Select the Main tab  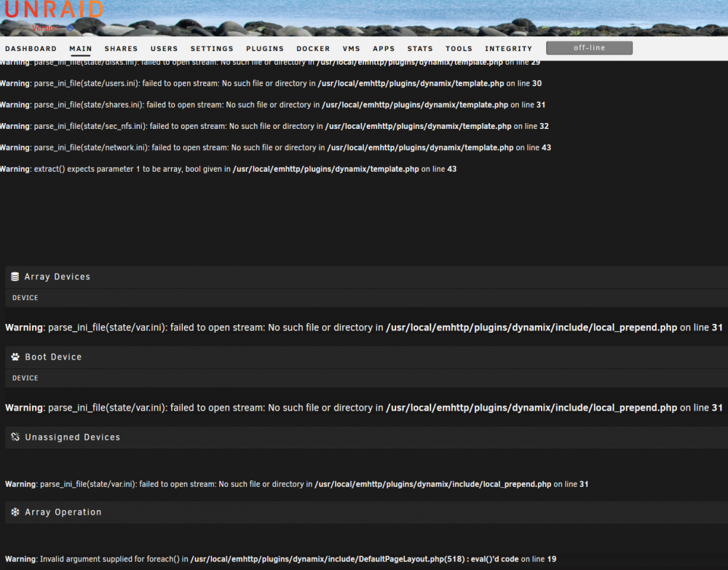[81, 49]
